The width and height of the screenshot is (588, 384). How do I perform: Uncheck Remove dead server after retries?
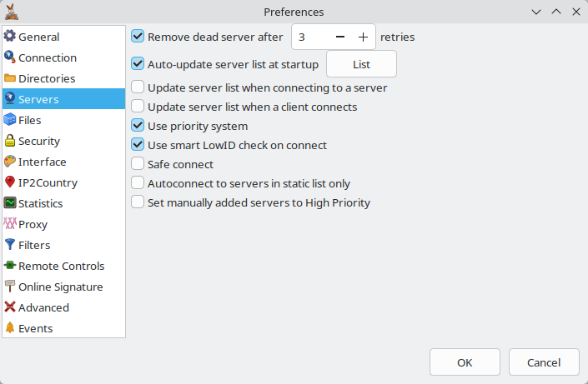(138, 37)
